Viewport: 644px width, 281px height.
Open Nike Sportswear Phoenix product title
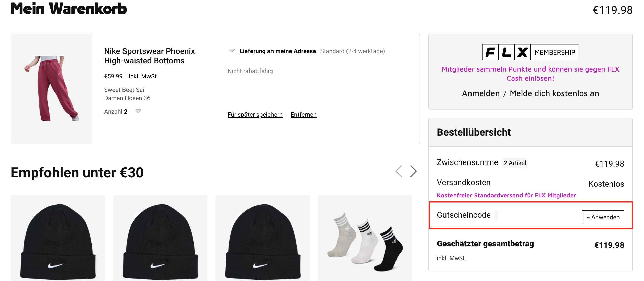[149, 56]
